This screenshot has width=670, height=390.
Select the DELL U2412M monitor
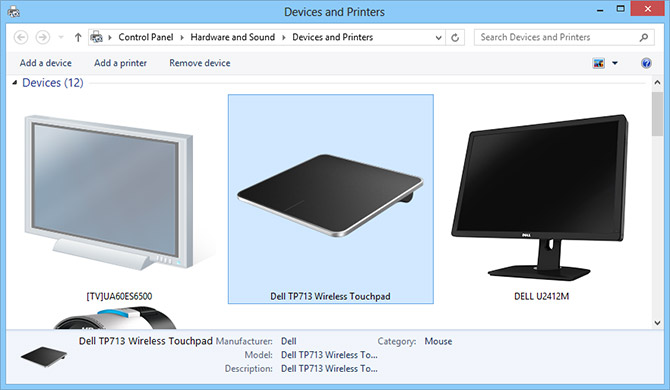tap(541, 199)
